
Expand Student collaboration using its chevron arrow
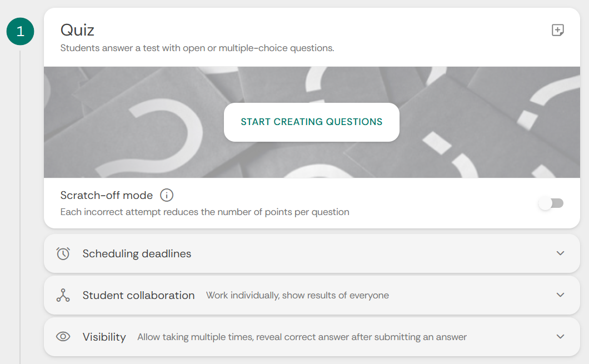pyautogui.click(x=560, y=295)
